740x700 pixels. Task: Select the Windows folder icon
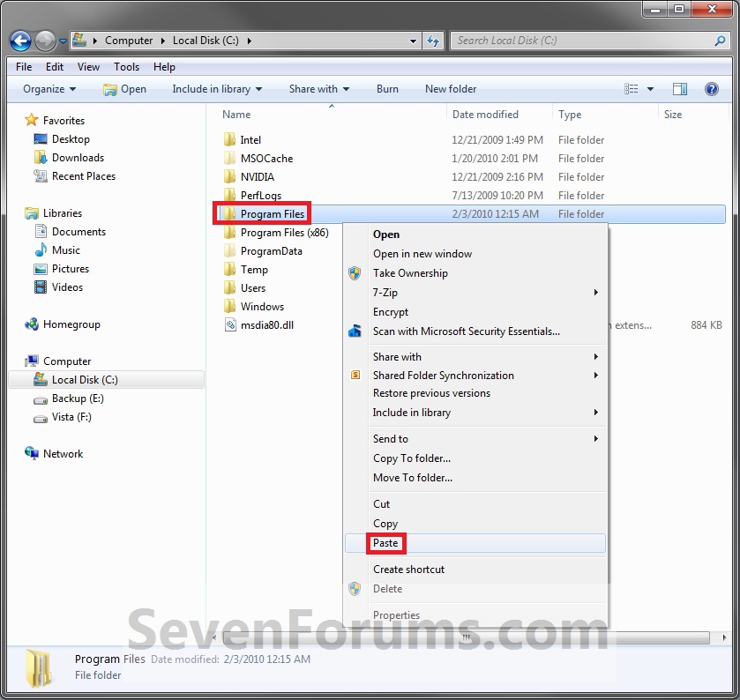click(x=230, y=307)
